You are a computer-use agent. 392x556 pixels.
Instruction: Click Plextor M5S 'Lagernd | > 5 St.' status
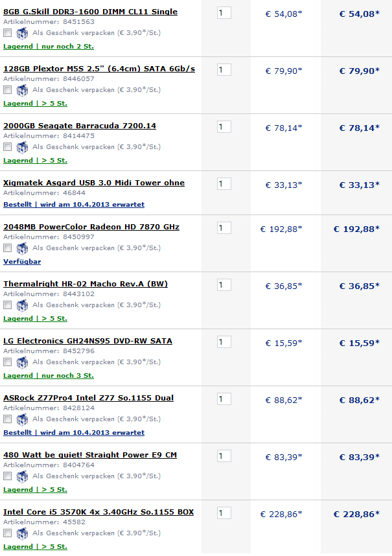point(35,104)
